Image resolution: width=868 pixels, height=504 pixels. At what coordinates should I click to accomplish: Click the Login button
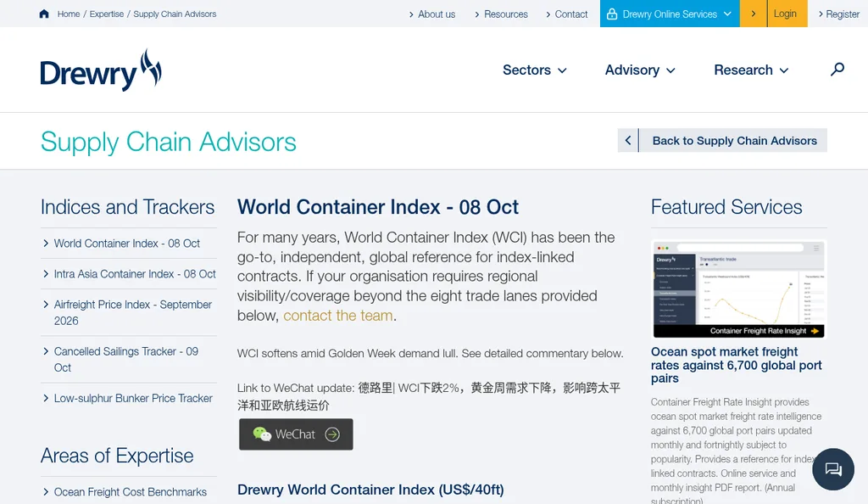pos(787,14)
